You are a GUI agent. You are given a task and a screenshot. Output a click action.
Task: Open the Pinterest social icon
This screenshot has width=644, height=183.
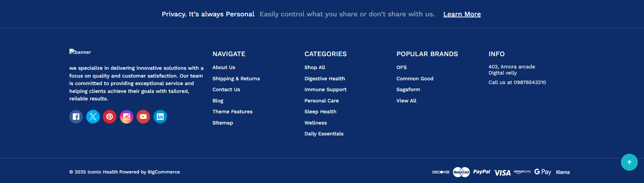pyautogui.click(x=110, y=117)
